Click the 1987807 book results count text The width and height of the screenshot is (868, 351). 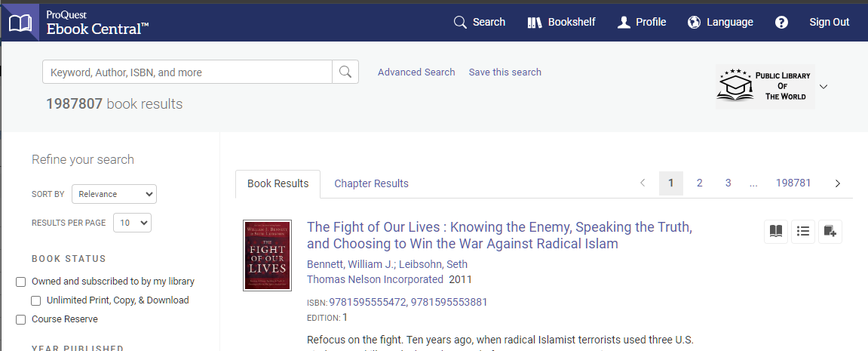114,104
